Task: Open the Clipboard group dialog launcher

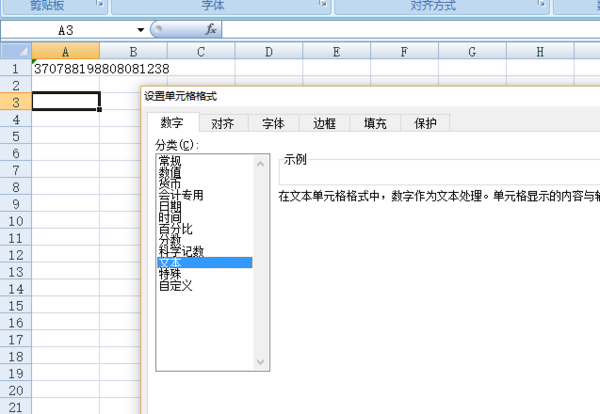Action: [x=100, y=4]
